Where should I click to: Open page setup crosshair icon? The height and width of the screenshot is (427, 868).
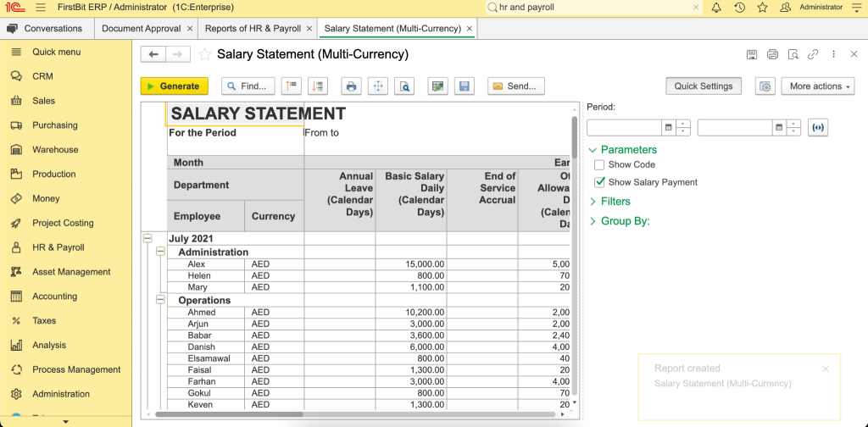pyautogui.click(x=378, y=86)
